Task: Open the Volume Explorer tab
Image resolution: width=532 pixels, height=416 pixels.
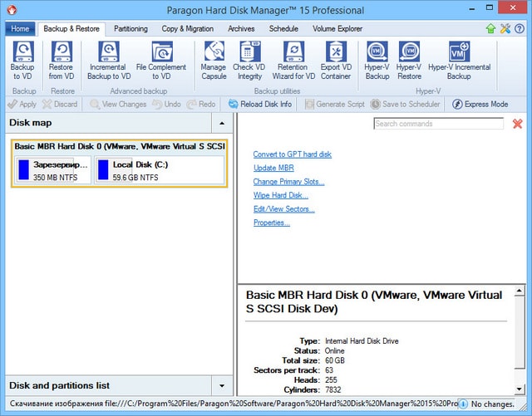Action: pos(339,28)
